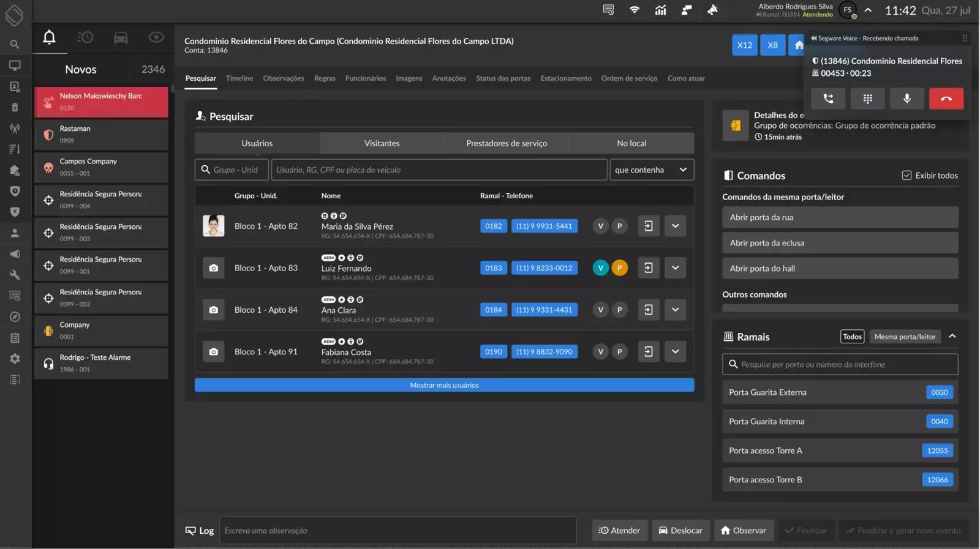Select the Visitantes tab
This screenshot has width=980, height=549.
(382, 143)
